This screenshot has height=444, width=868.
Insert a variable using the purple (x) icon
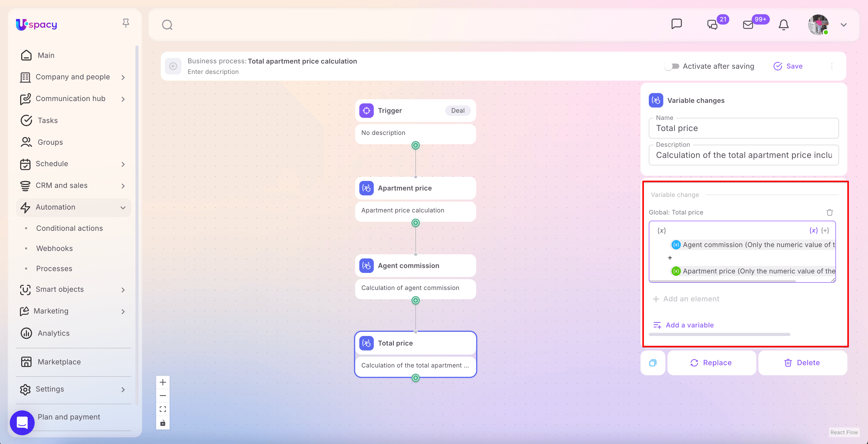[x=813, y=231]
